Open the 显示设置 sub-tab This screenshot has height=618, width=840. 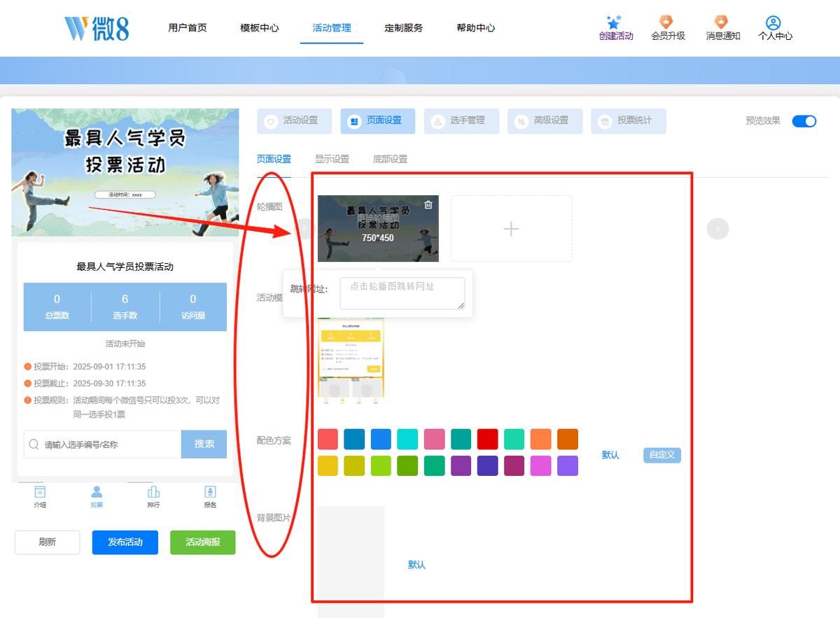tap(332, 159)
